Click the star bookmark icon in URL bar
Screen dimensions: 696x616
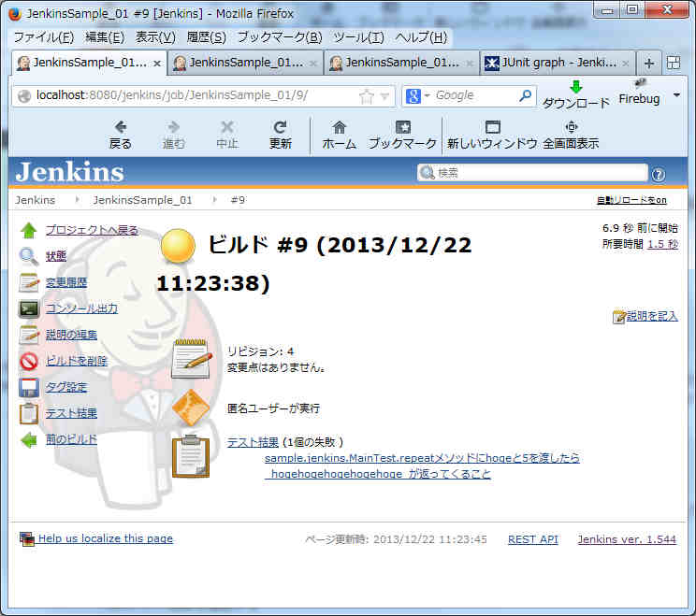[366, 96]
